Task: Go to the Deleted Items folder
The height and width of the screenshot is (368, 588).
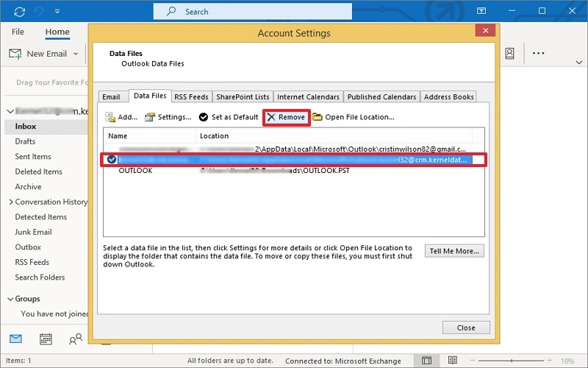Action: tap(39, 171)
